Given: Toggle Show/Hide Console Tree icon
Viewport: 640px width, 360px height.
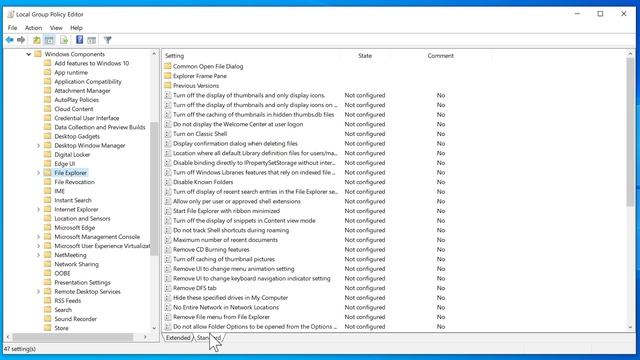Looking at the screenshot, I should (49, 40).
